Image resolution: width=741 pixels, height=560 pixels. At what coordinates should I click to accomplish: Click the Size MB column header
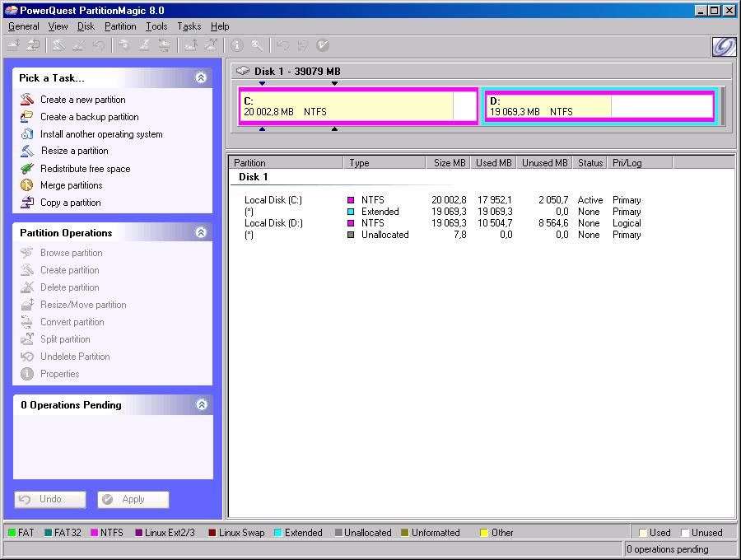coord(448,162)
